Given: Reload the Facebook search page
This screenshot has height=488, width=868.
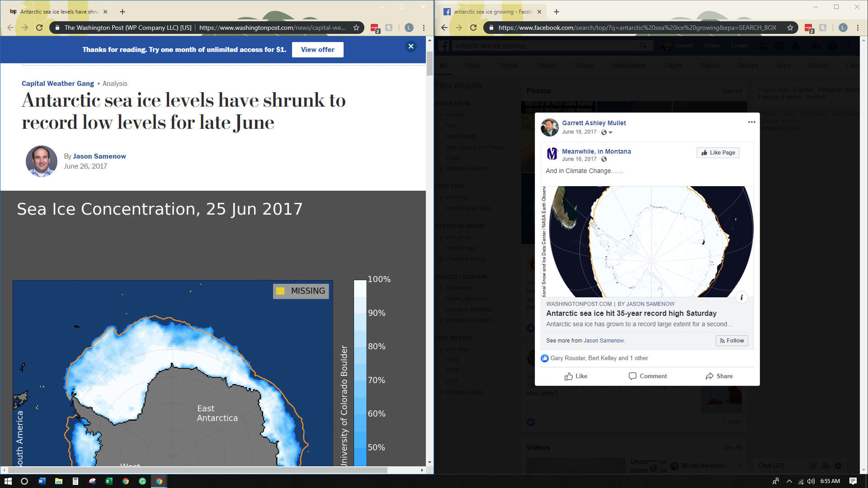Looking at the screenshot, I should coord(473,28).
